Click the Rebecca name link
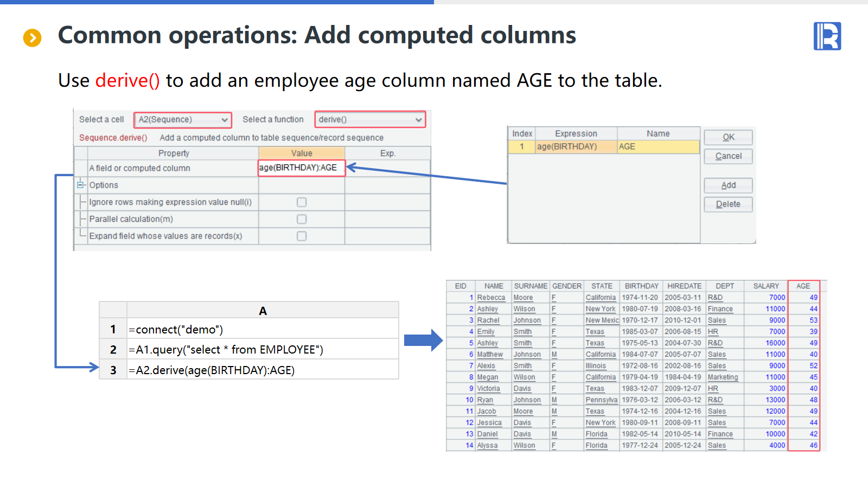This screenshot has width=868, height=488. [x=491, y=298]
